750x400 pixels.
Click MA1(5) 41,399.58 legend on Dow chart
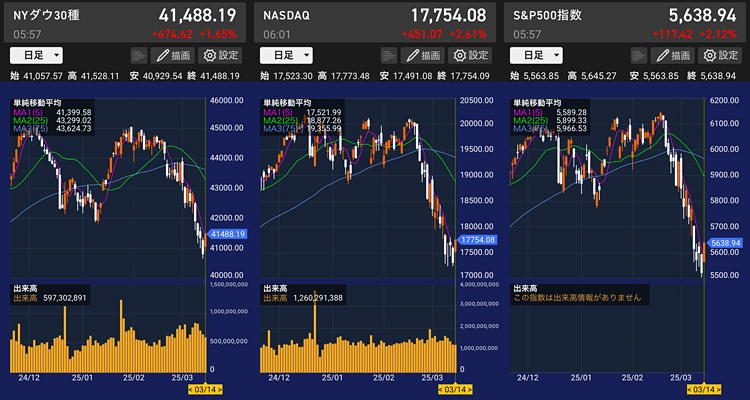click(x=51, y=112)
